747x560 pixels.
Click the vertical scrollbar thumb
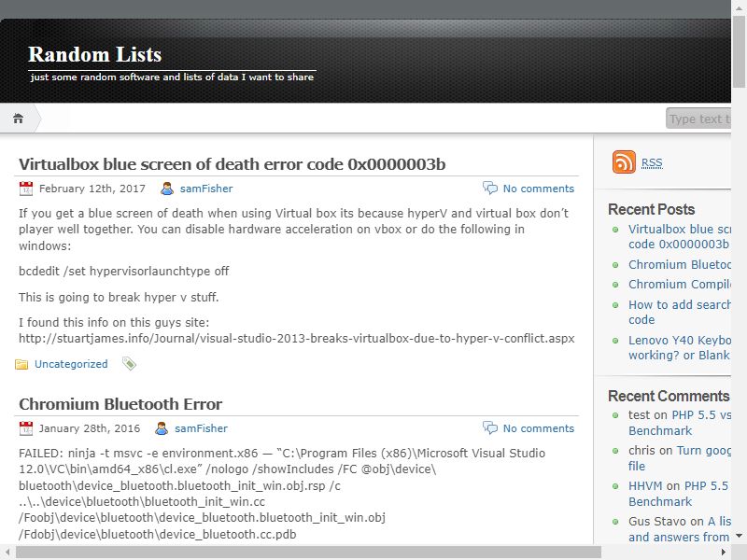tap(739, 51)
